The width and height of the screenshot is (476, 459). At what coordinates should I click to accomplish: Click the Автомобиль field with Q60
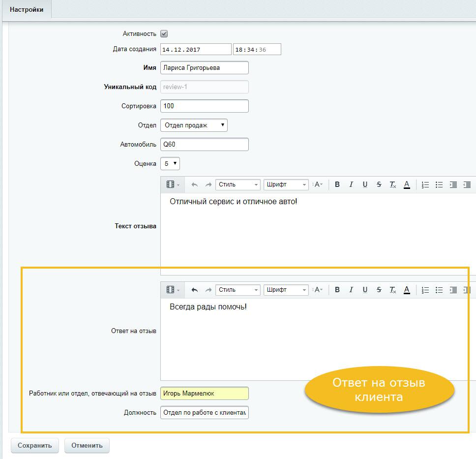pos(204,144)
